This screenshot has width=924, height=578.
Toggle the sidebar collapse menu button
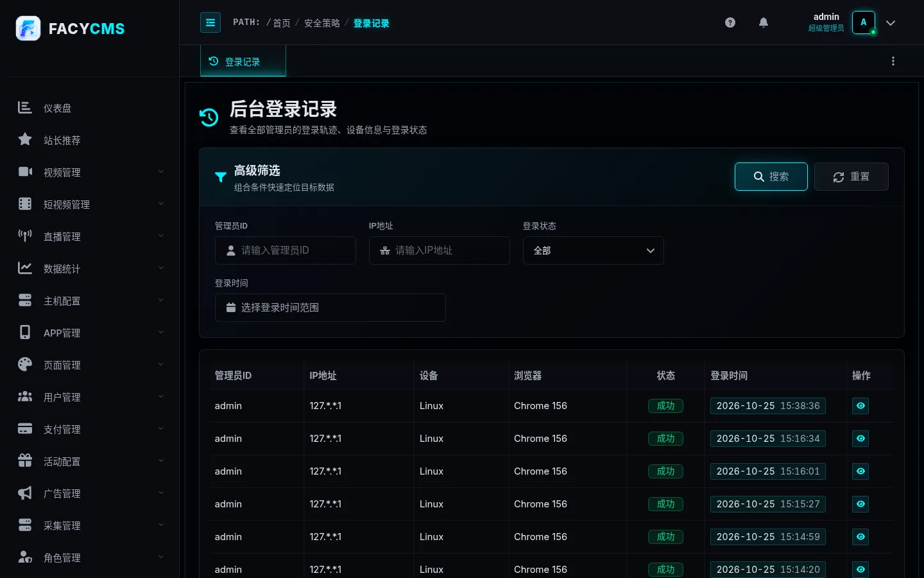(x=210, y=22)
